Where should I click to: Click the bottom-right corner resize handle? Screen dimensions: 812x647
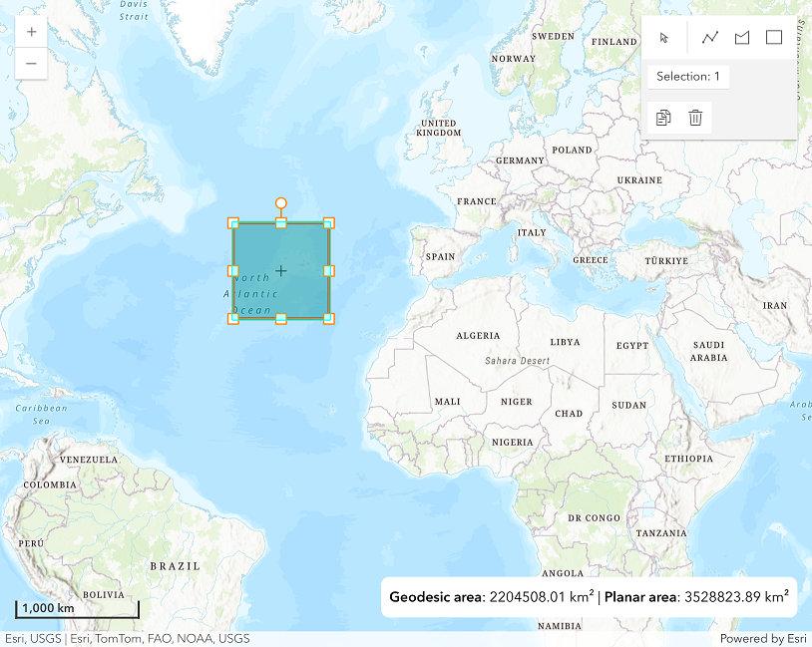[x=329, y=318]
